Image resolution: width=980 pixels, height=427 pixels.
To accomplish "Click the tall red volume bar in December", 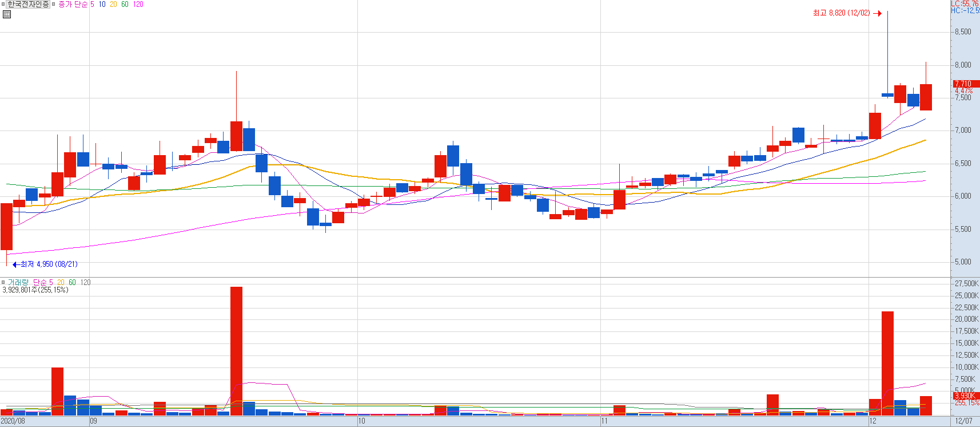I will click(887, 363).
